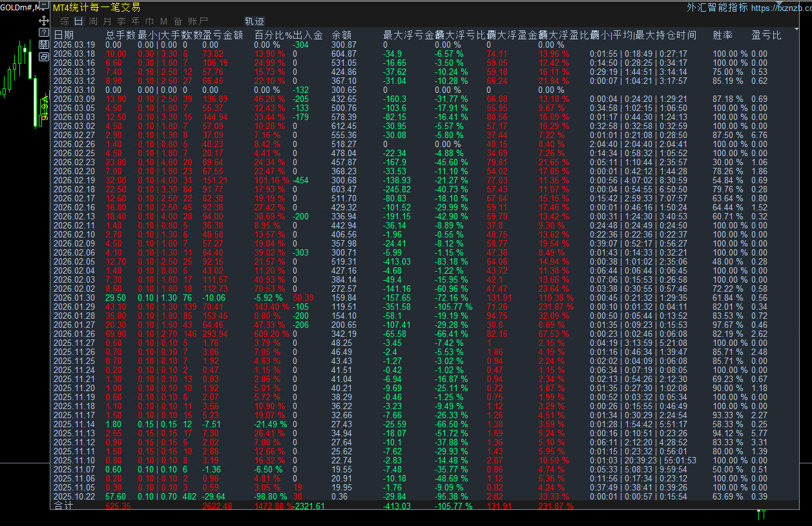Viewport: 812px width, 526px height.
Task: Switch to the 账户 account tab
Action: [198, 21]
